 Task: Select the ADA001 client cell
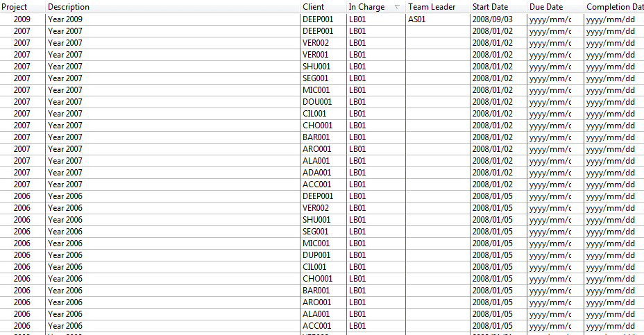(317, 173)
